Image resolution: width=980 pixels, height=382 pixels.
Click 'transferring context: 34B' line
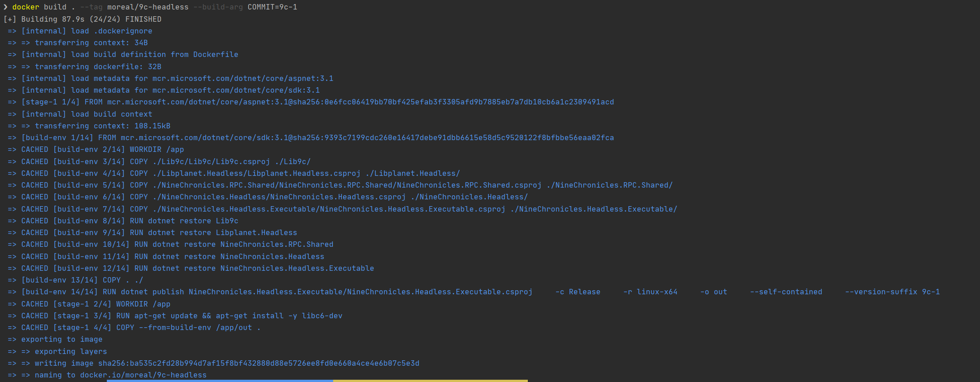click(x=78, y=42)
